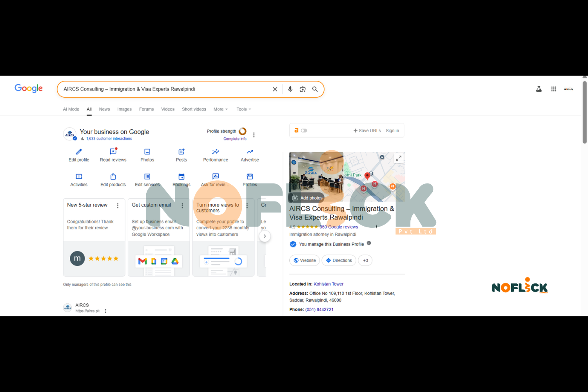Open Get custom email card
This screenshot has height=392, width=588.
[159, 238]
